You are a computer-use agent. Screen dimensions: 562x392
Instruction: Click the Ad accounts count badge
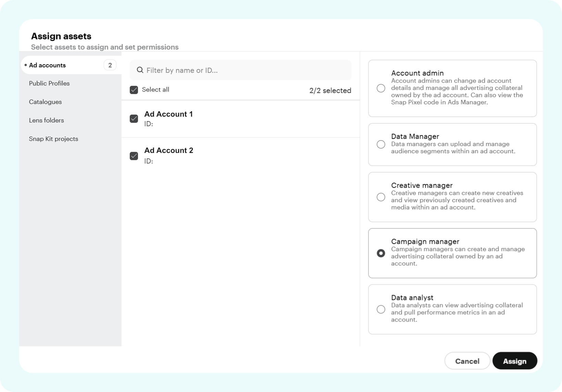[110, 65]
